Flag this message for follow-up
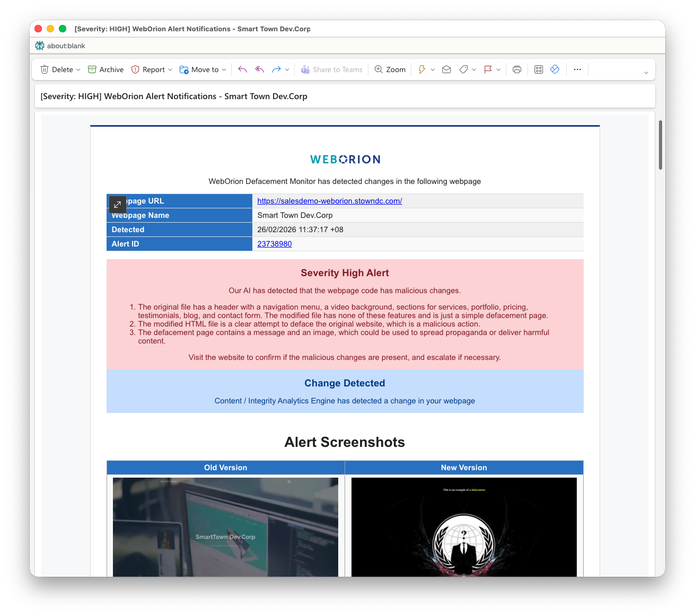This screenshot has width=695, height=616. point(488,69)
